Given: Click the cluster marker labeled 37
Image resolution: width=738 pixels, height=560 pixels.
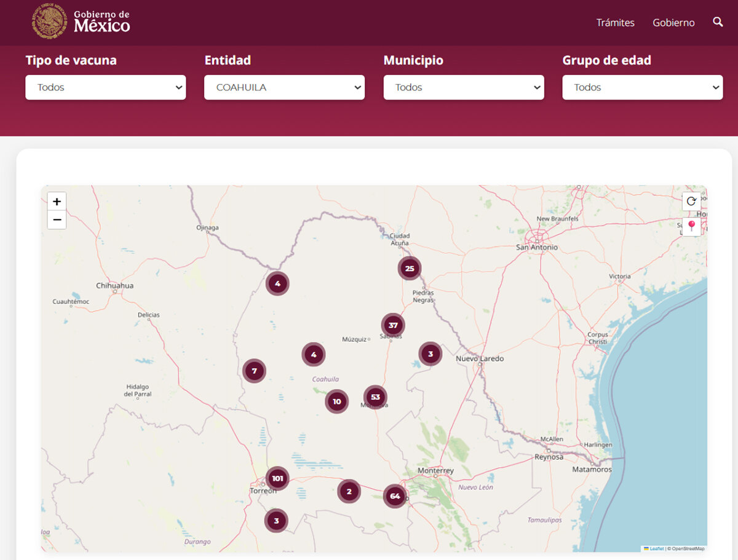Looking at the screenshot, I should coord(393,325).
